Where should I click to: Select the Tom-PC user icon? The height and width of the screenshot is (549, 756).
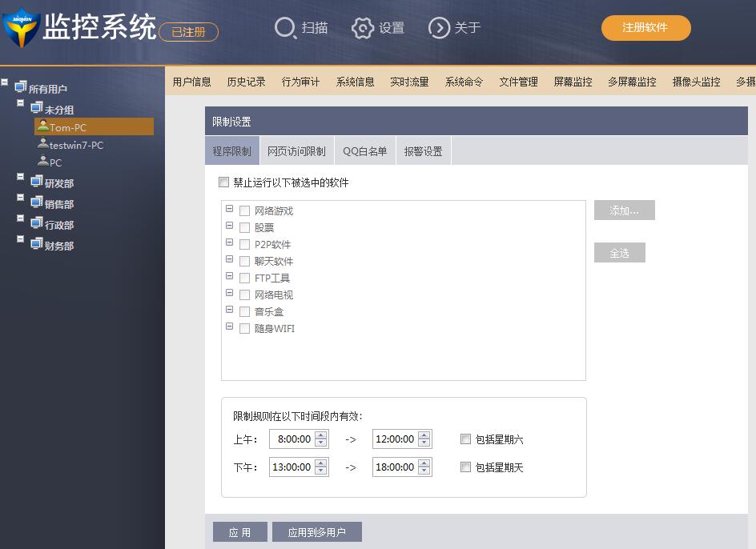43,126
